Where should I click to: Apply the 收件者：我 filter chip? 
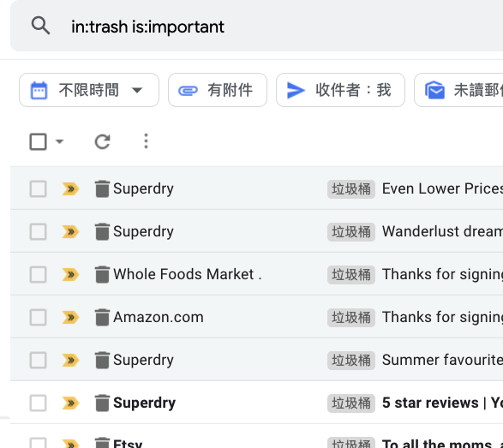point(340,90)
